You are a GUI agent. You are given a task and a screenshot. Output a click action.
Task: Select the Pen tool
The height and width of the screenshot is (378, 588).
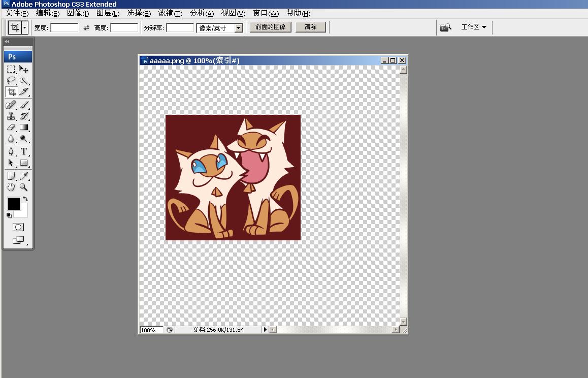pyautogui.click(x=11, y=151)
